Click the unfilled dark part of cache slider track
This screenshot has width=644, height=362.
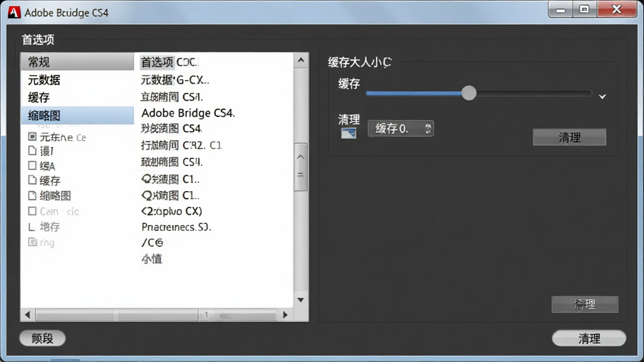click(534, 93)
